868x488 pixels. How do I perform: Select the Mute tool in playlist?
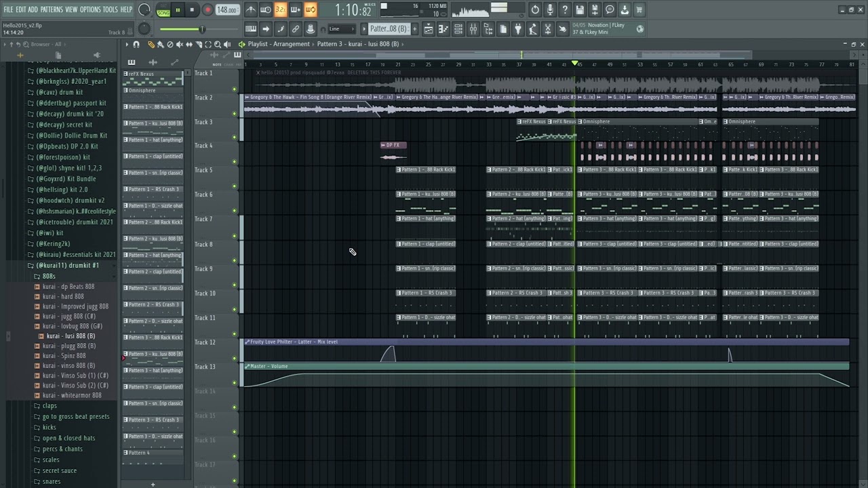click(180, 44)
